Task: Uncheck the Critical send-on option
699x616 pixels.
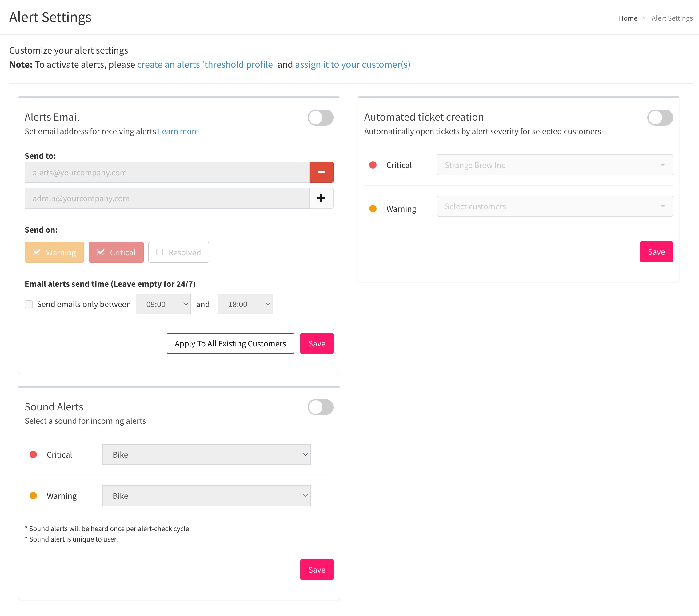Action: point(116,252)
